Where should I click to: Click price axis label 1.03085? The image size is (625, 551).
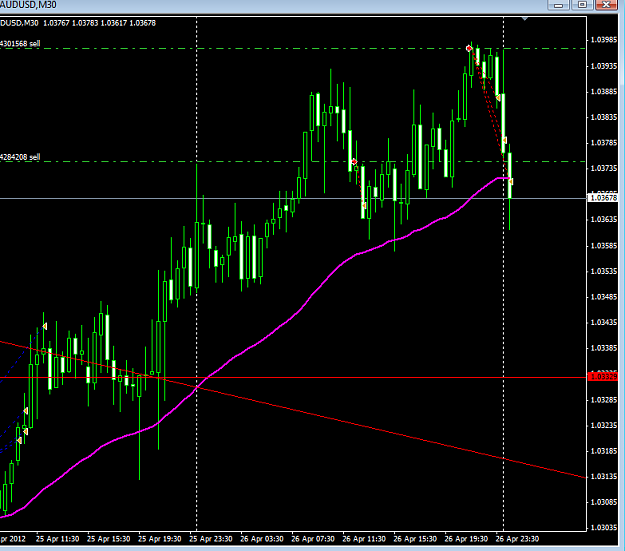tap(603, 502)
